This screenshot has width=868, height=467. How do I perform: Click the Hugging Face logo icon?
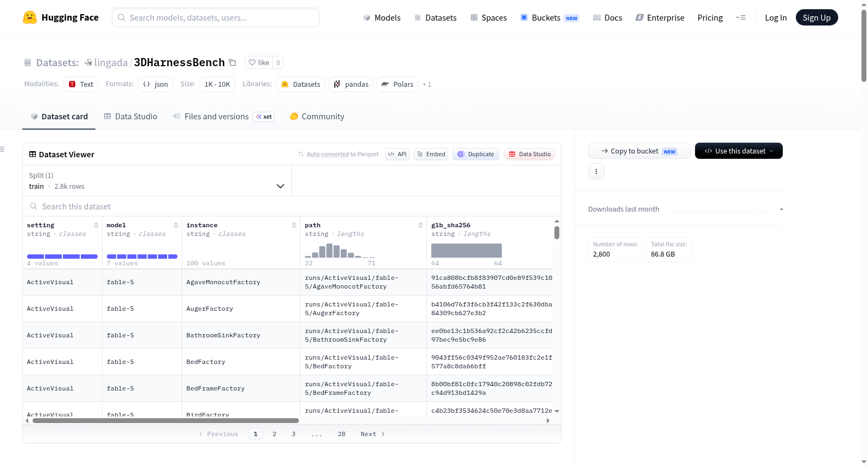pyautogui.click(x=30, y=17)
